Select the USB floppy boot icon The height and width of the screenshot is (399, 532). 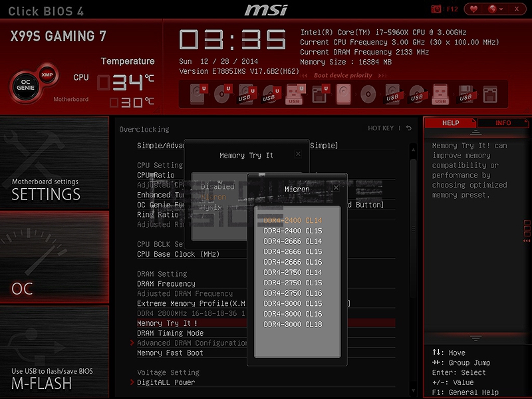[x=466, y=94]
